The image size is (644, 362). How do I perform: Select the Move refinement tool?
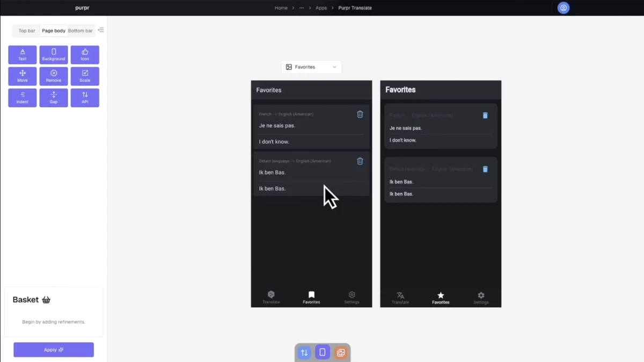23,76
